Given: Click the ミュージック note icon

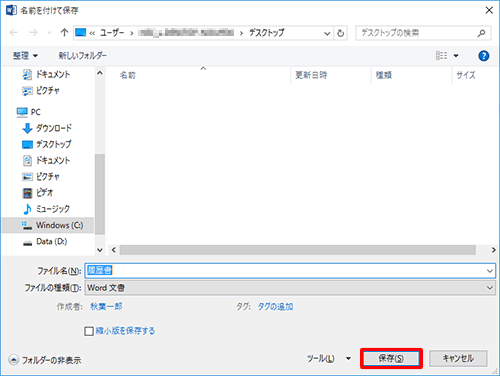Looking at the screenshot, I should (x=27, y=209).
